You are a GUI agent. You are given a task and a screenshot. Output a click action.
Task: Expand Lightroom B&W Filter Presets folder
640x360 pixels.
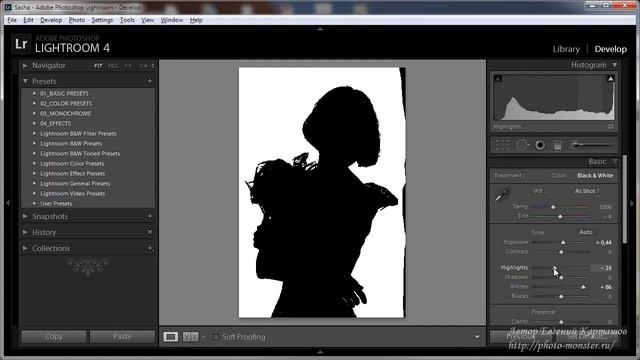[34, 133]
